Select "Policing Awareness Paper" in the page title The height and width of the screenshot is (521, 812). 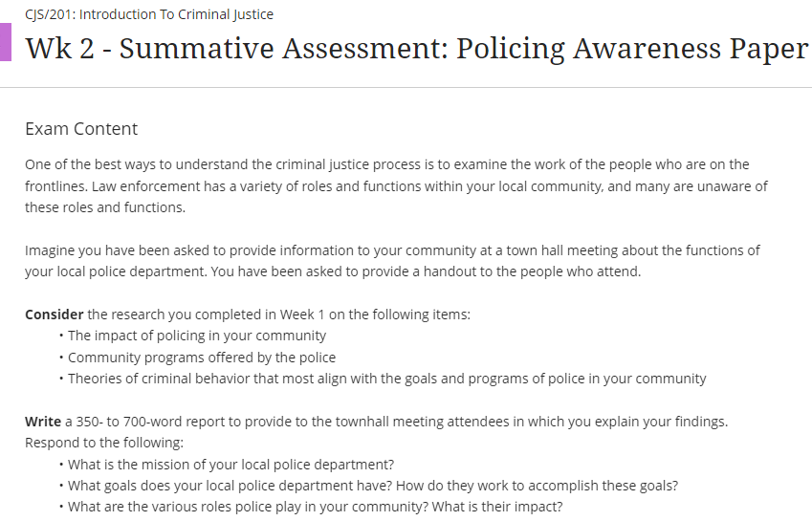point(632,48)
